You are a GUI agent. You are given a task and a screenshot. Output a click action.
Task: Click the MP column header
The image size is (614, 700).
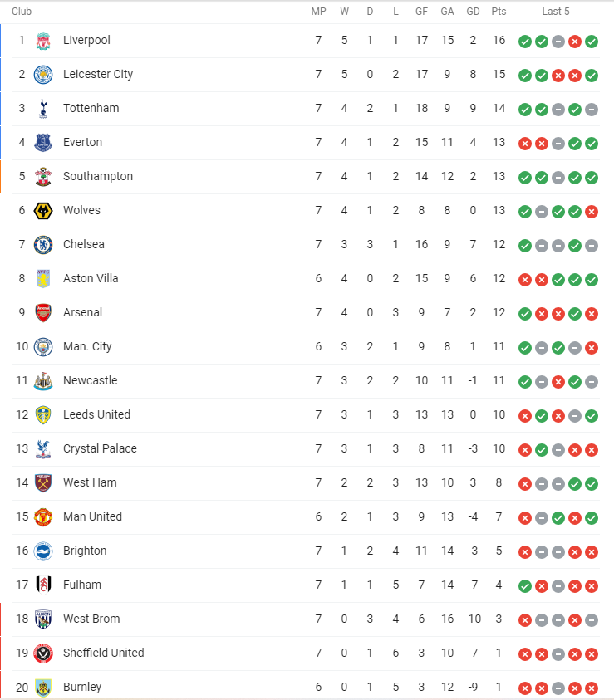coord(318,12)
